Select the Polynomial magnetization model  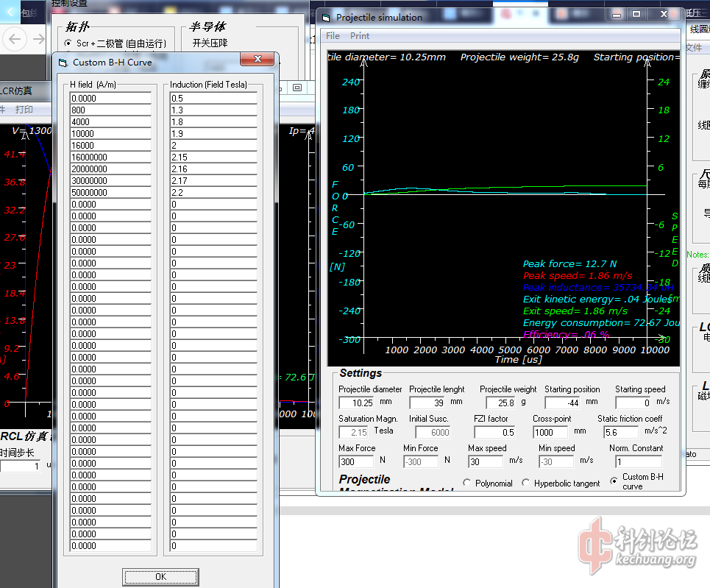point(467,483)
